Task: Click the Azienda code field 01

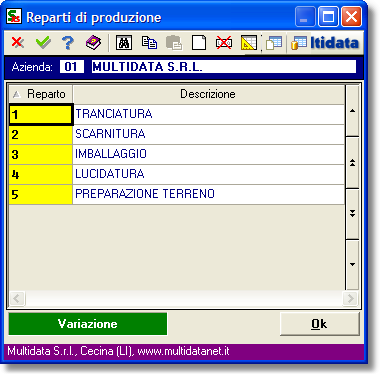Action: [71, 67]
